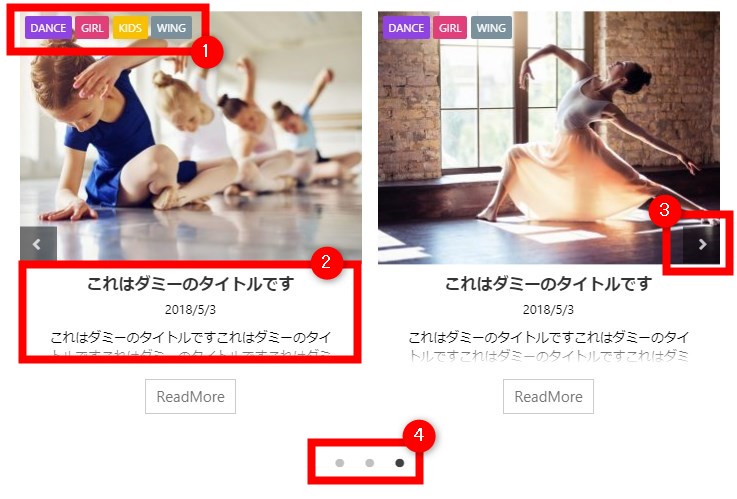Click the right card title text
This screenshot has height=499, width=737.
pyautogui.click(x=549, y=284)
